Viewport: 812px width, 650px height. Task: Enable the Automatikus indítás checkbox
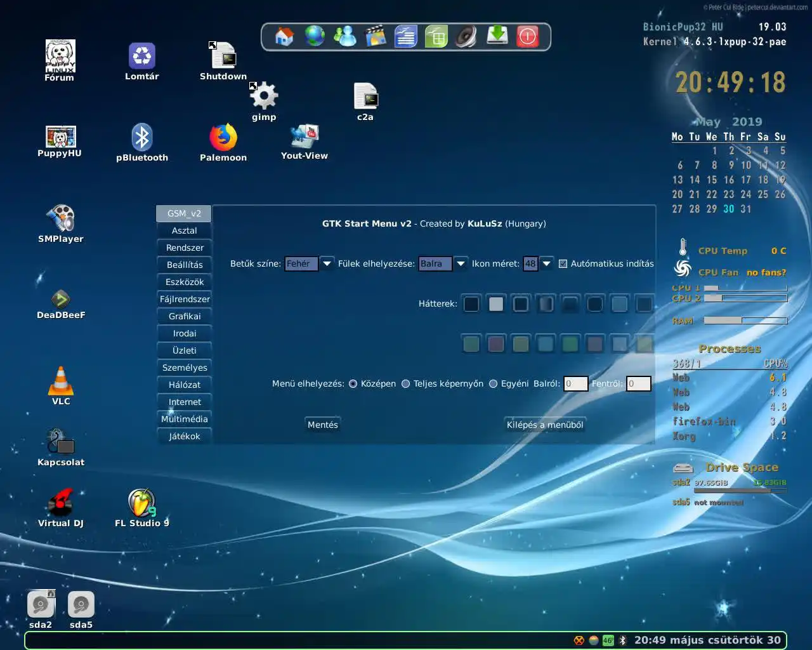point(563,263)
